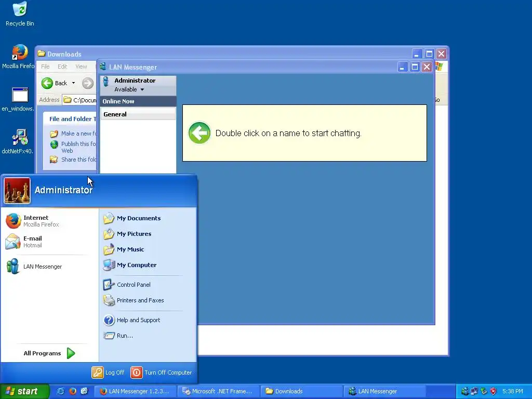Switch to LAN Messenger taskbar button
The height and width of the screenshot is (399, 532).
pos(385,391)
